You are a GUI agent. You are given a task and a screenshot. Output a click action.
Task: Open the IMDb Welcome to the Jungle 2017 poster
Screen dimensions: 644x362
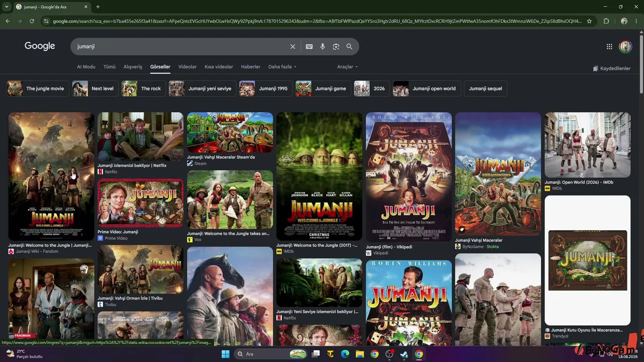coord(319,176)
